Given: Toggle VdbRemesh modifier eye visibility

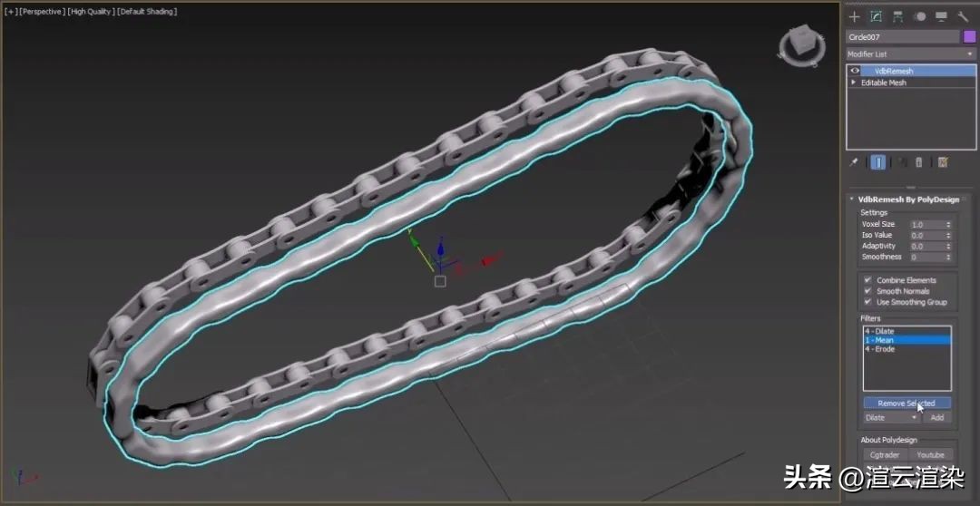Looking at the screenshot, I should pyautogui.click(x=855, y=72).
